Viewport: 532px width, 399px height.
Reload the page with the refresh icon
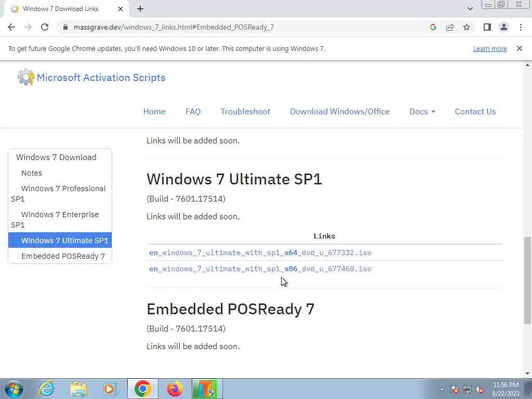45,27
